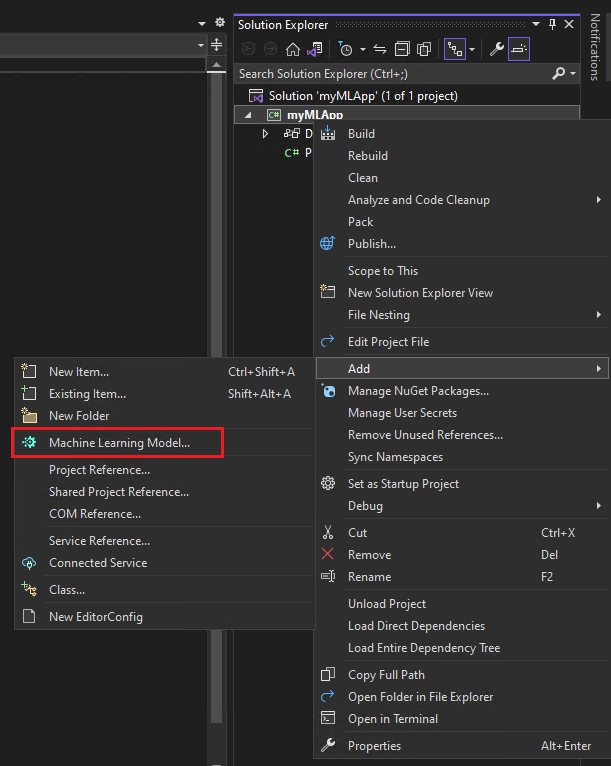Close the Solution Explorer panel
This screenshot has width=611, height=766.
[x=569, y=24]
